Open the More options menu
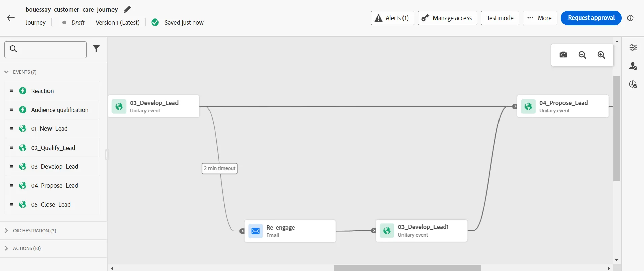This screenshot has width=644, height=271. [x=540, y=18]
